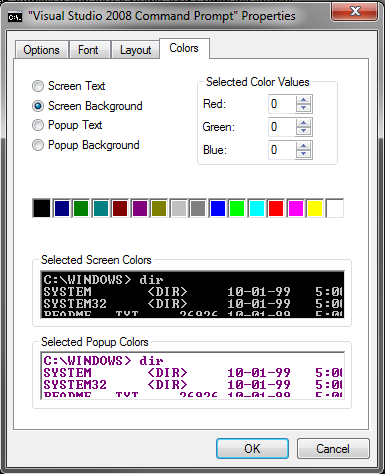Viewport: 385px width, 474px height.
Task: Decrease the Green value with down arrow
Action: pyautogui.click(x=303, y=131)
